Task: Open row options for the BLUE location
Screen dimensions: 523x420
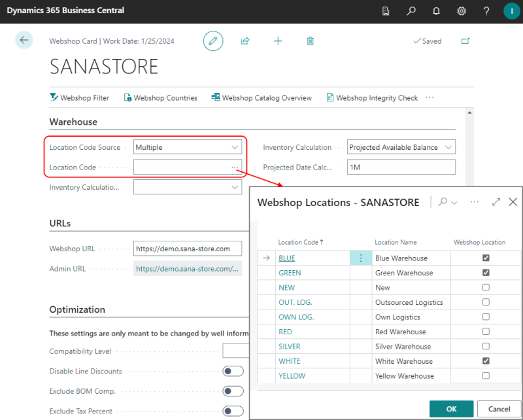Action: click(x=361, y=258)
